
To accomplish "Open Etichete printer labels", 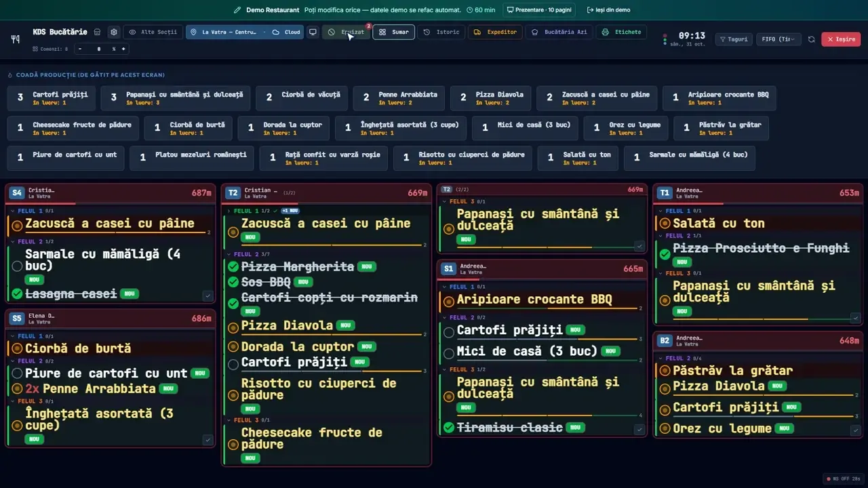I will coord(622,32).
